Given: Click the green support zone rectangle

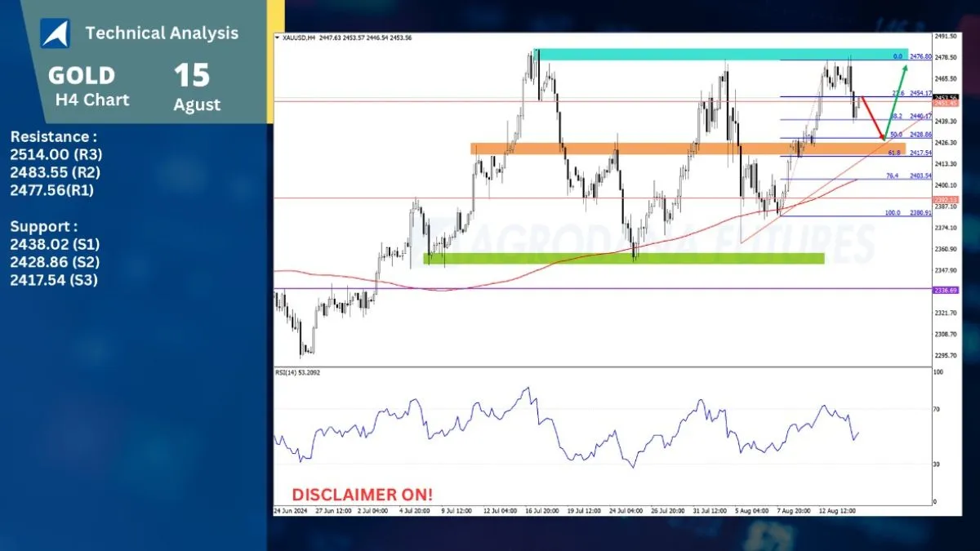Looking at the screenshot, I should 624,258.
